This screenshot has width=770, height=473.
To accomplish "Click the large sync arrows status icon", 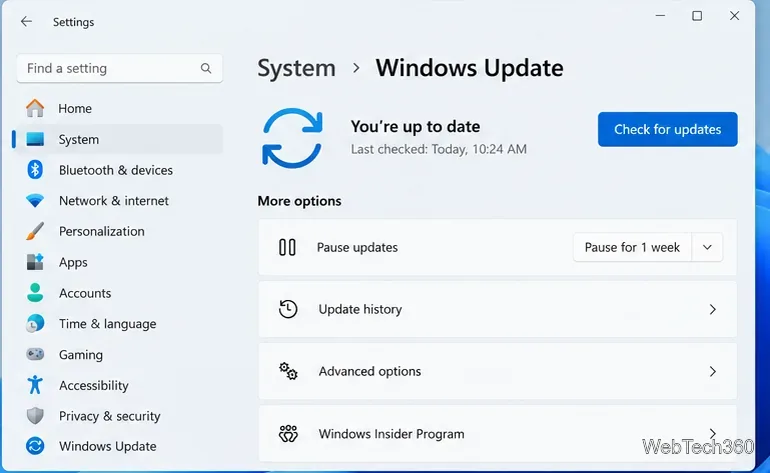I will click(x=293, y=138).
